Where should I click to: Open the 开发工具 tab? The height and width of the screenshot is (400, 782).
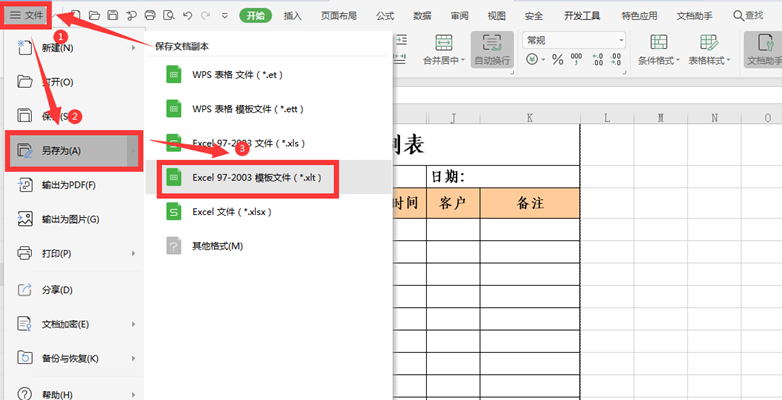click(x=582, y=16)
